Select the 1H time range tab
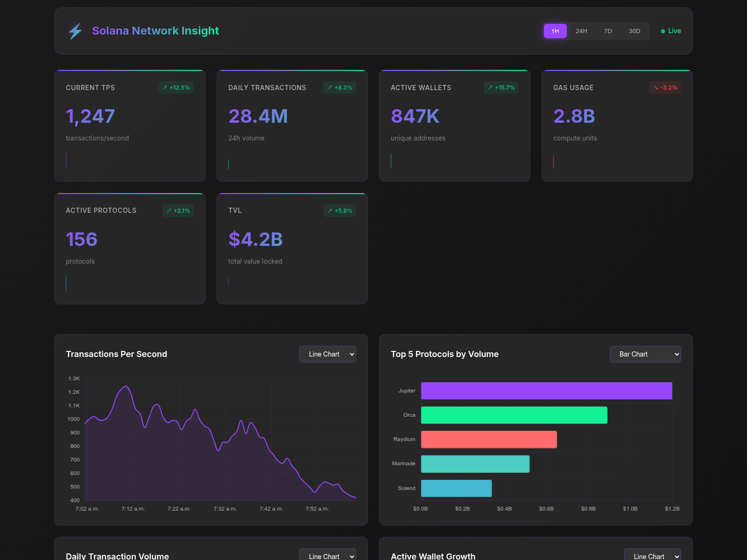The image size is (747, 560). click(x=555, y=31)
